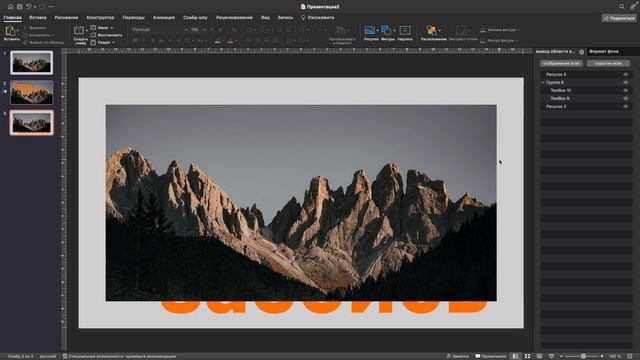Open the Вставить paste dropdown arrow
This screenshot has width=640, height=360.
tap(18, 31)
